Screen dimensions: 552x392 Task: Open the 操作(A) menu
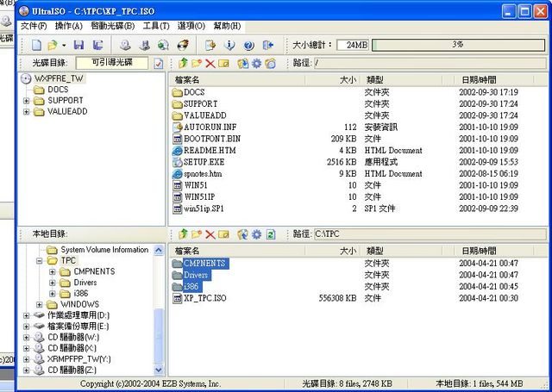(x=69, y=26)
